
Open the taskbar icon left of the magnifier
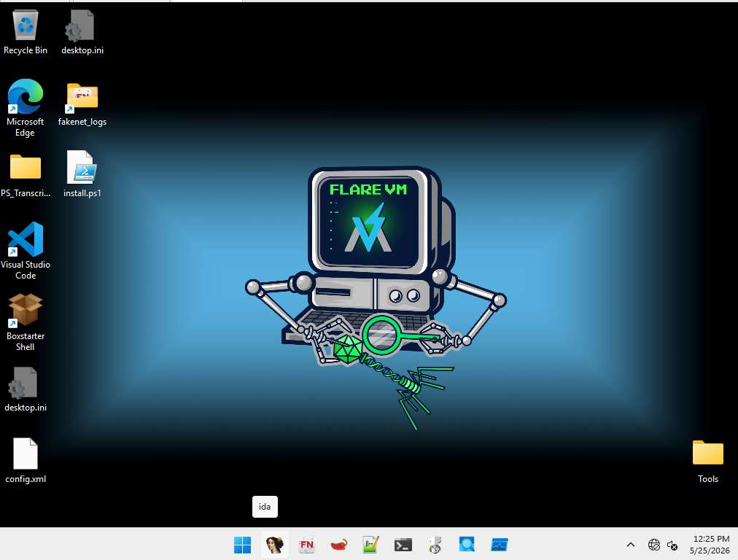click(435, 545)
